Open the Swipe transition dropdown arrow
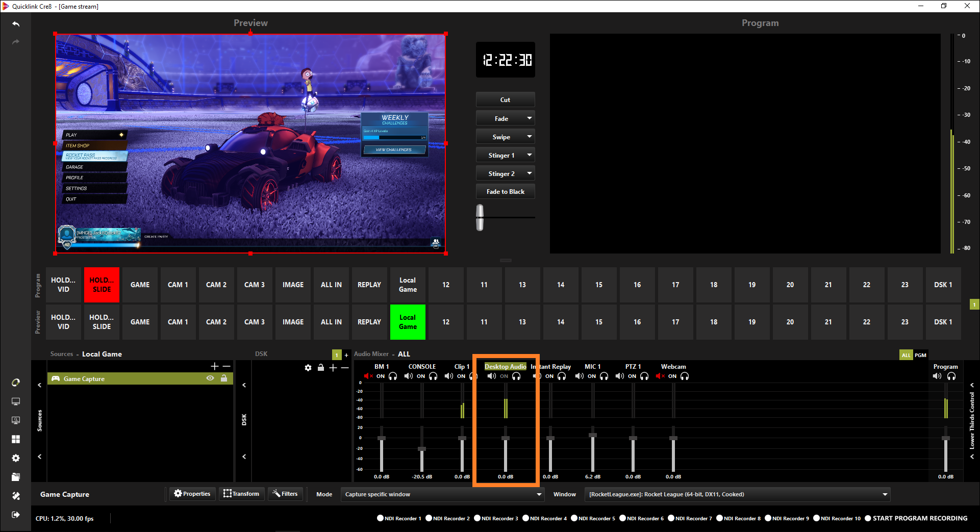980x532 pixels. pyautogui.click(x=530, y=137)
